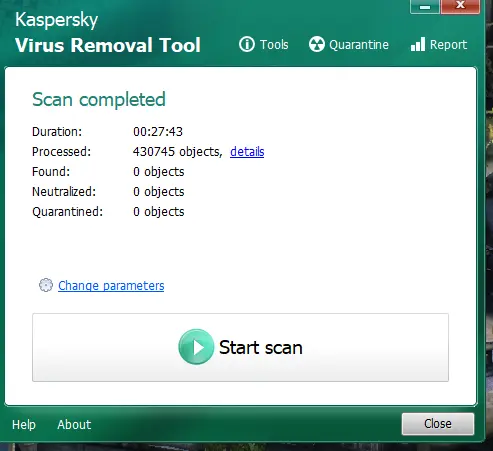Open the Change parameters link
The height and width of the screenshot is (451, 493).
point(111,286)
